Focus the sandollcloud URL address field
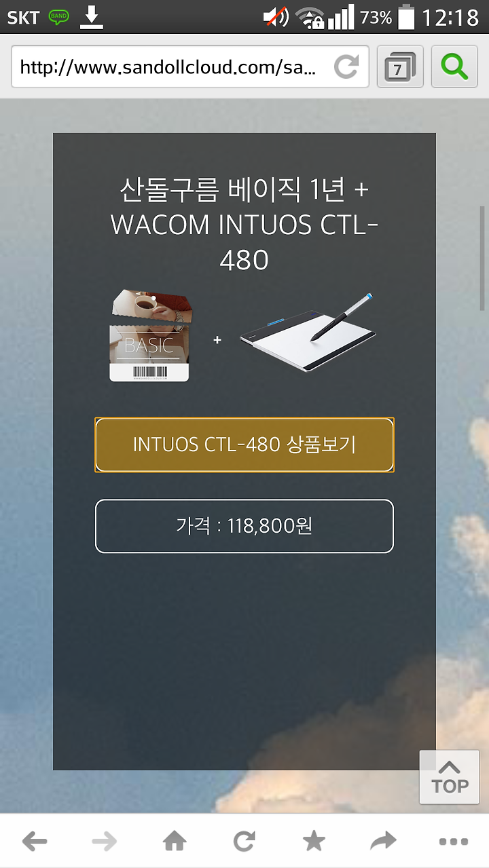489x868 pixels. point(189,67)
